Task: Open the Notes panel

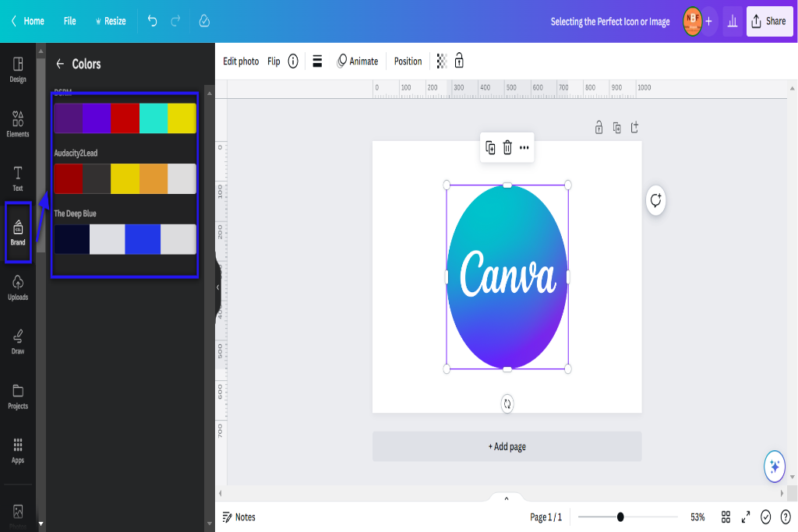Action: tap(238, 516)
